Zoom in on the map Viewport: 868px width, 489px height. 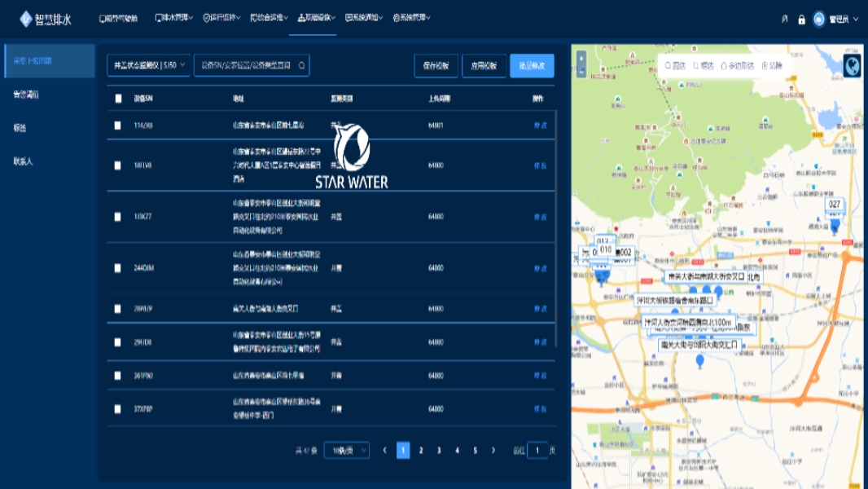pyautogui.click(x=581, y=59)
